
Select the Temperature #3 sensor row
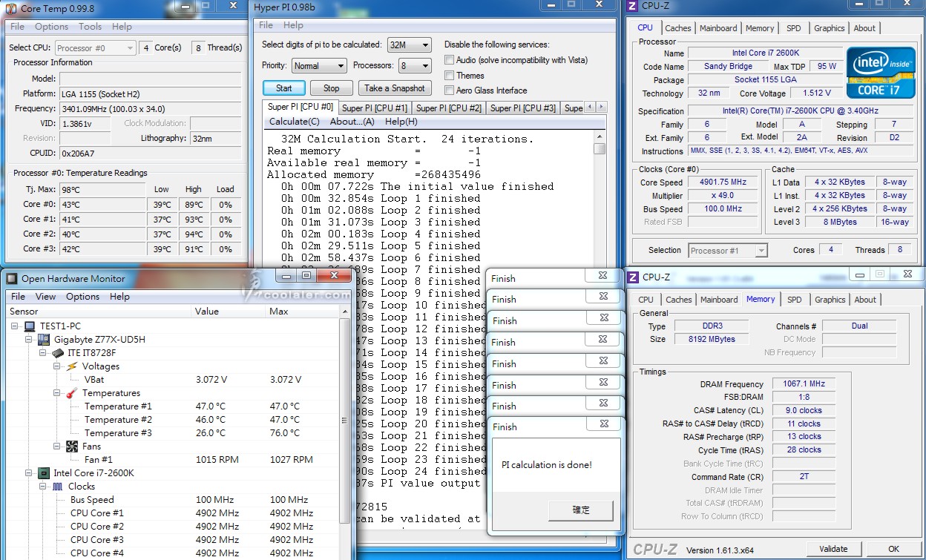tap(172, 433)
